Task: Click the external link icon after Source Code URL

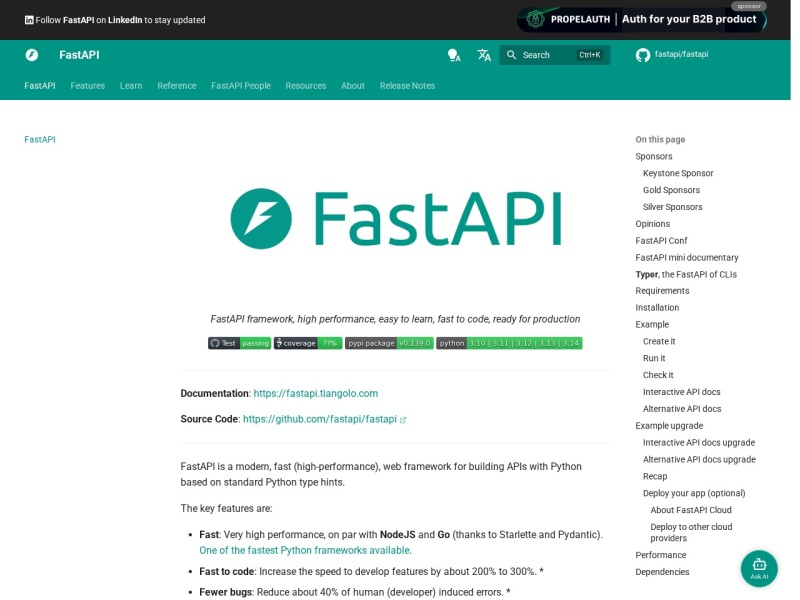Action: 403,420
